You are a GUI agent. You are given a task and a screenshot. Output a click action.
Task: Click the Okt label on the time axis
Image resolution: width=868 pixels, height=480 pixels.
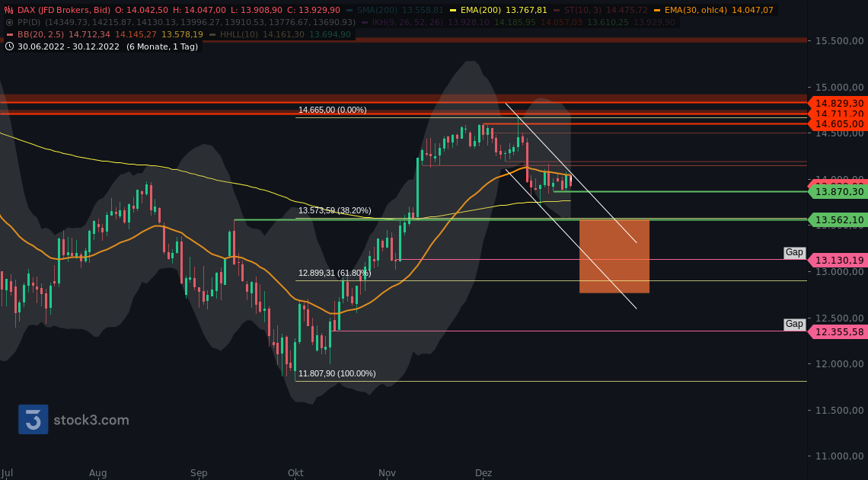295,473
